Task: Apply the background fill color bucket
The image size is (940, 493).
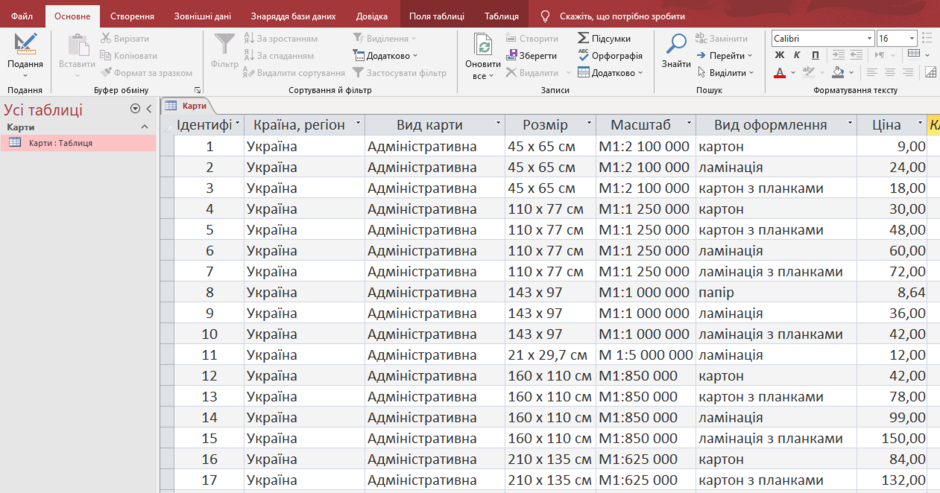Action: 838,73
